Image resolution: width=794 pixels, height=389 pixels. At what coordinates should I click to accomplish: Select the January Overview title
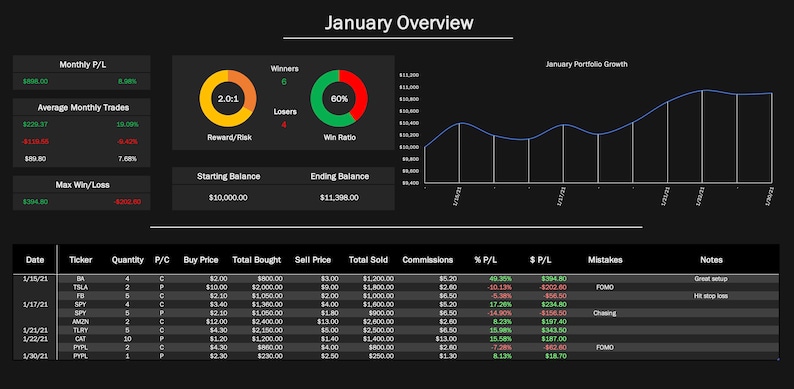[x=399, y=23]
